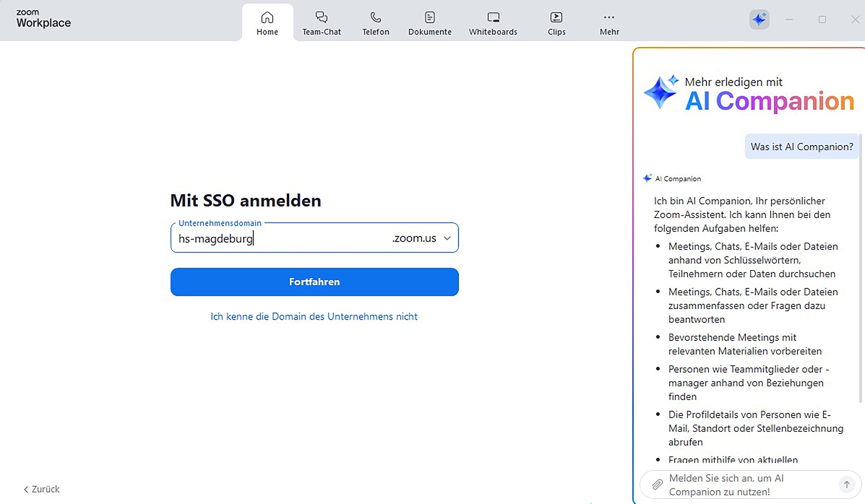Viewport: 865px width, 504px height.
Task: Click the Zoom Workplace logo
Action: (x=43, y=19)
